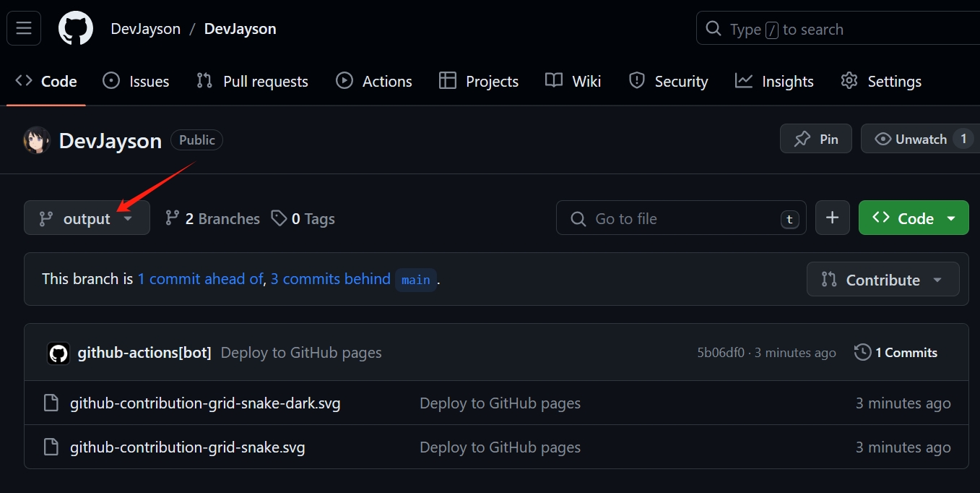Open the Issues tab
The height and width of the screenshot is (493, 980).
(136, 81)
